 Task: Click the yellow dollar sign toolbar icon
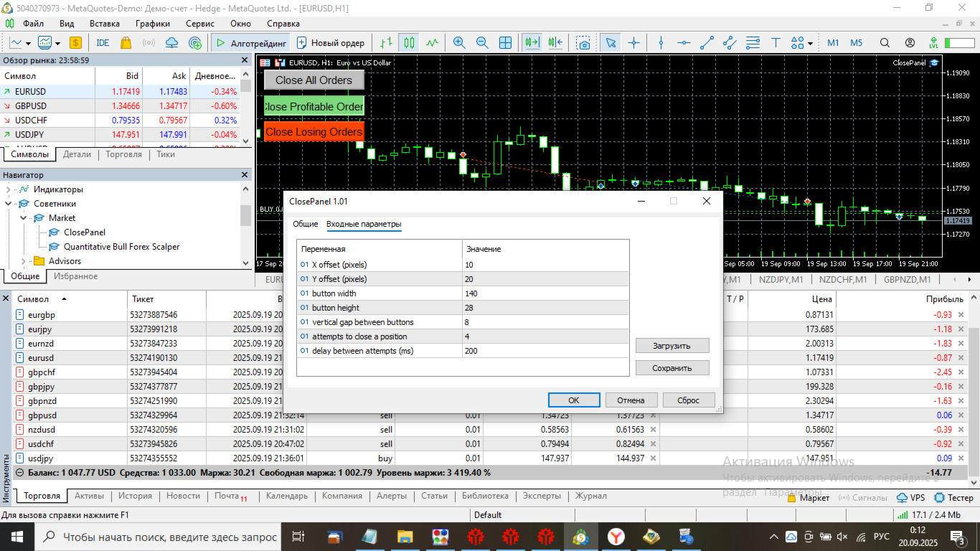[75, 43]
